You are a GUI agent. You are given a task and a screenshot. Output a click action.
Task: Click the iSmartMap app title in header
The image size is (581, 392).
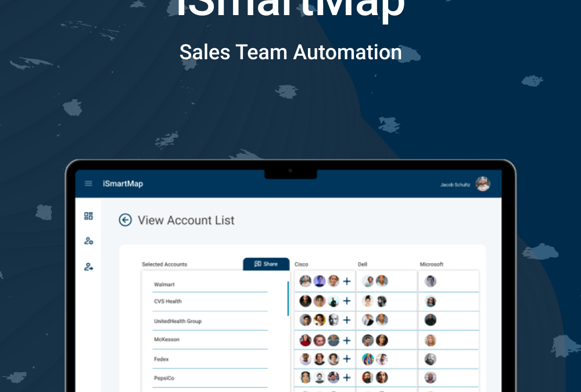123,184
